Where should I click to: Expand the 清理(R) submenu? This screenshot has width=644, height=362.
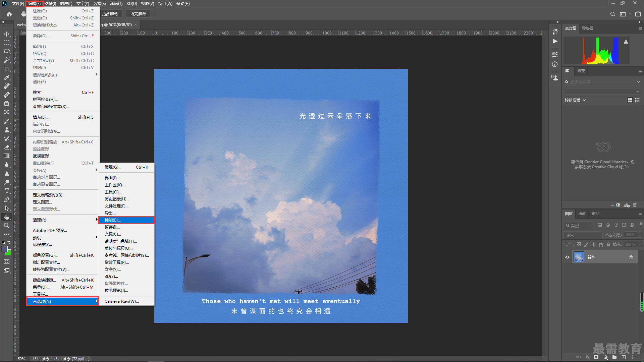tap(63, 220)
